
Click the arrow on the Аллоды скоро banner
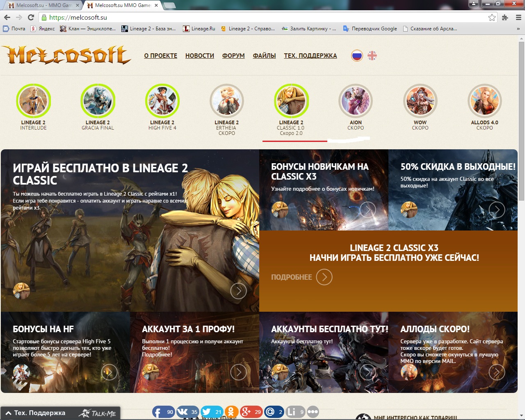pos(497,372)
